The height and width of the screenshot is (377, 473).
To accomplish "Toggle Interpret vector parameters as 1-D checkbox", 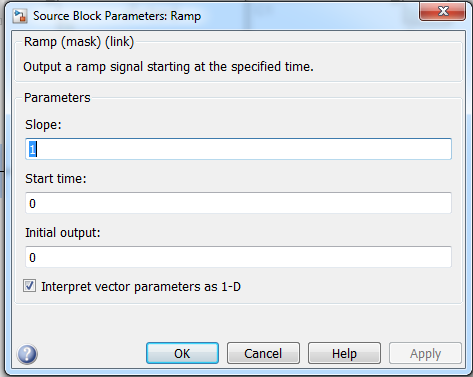I will pyautogui.click(x=29, y=286).
